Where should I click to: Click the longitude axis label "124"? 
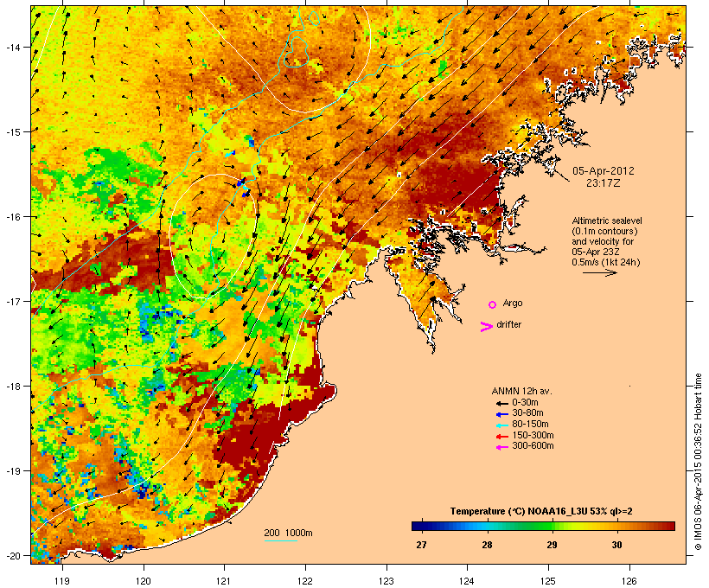pyautogui.click(x=467, y=581)
